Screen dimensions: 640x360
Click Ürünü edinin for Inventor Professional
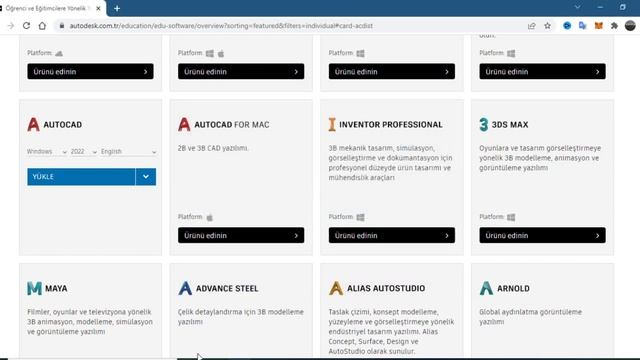pos(392,236)
